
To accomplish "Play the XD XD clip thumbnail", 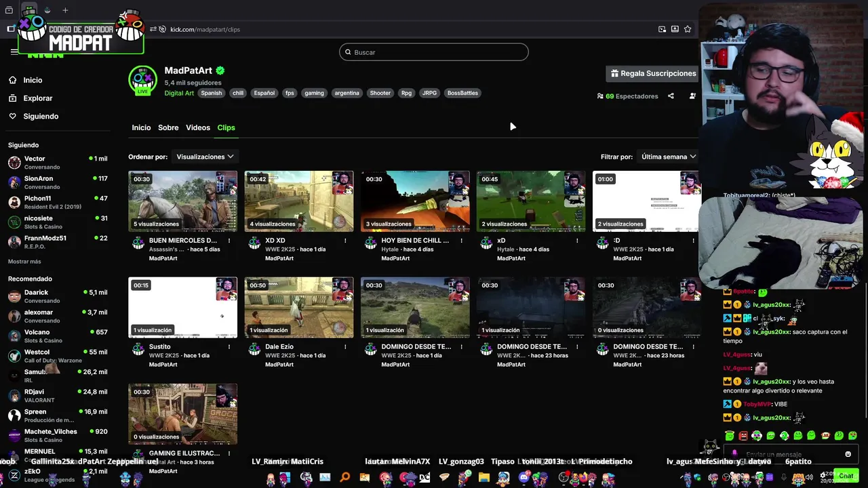I will click(x=298, y=201).
